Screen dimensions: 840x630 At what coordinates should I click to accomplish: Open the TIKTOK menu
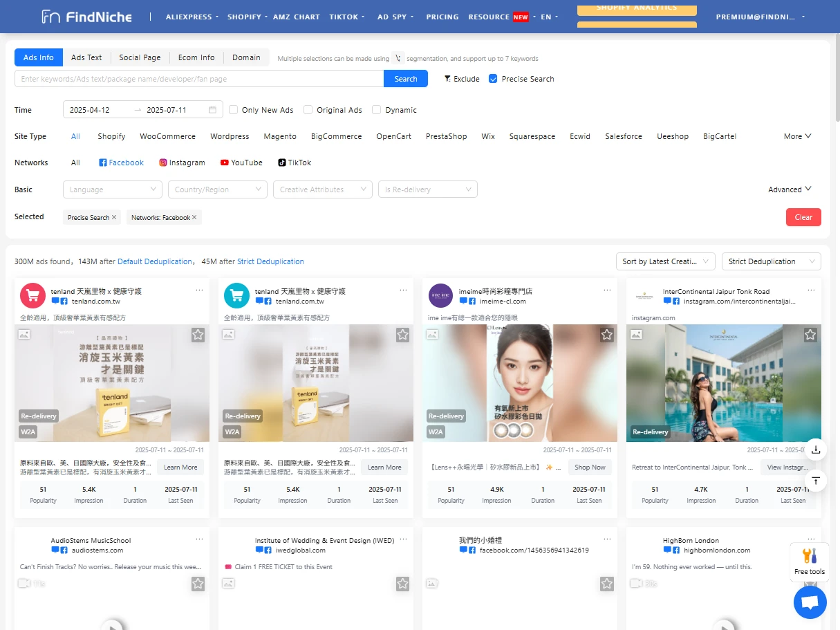point(347,17)
